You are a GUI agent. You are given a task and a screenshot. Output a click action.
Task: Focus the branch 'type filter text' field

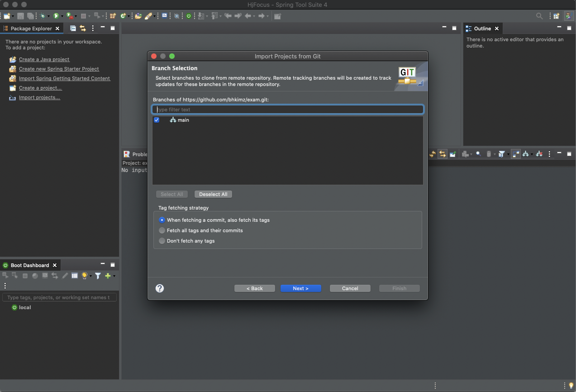tap(288, 109)
